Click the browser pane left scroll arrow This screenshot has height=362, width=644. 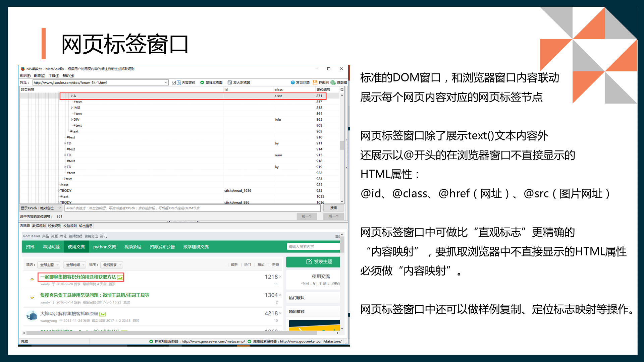24,333
